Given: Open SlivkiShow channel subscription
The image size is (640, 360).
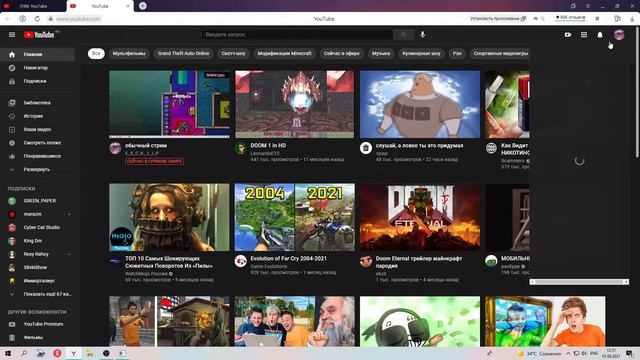Looking at the screenshot, I should [38, 267].
